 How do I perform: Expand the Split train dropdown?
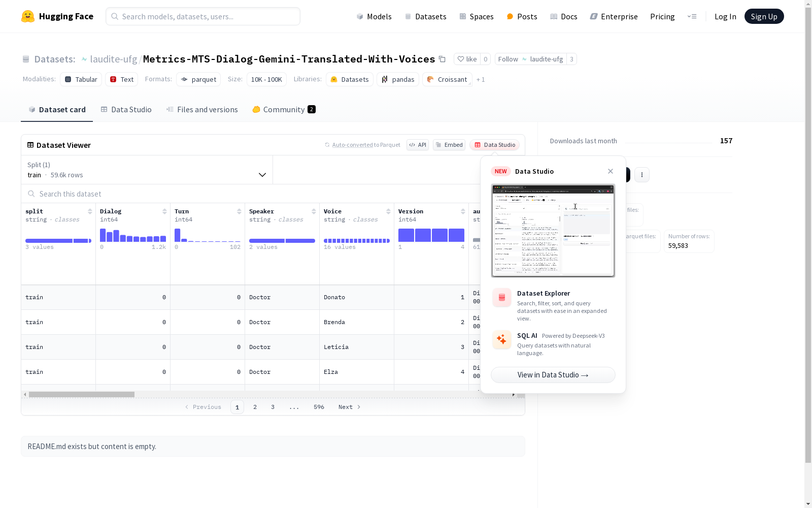tap(147, 170)
